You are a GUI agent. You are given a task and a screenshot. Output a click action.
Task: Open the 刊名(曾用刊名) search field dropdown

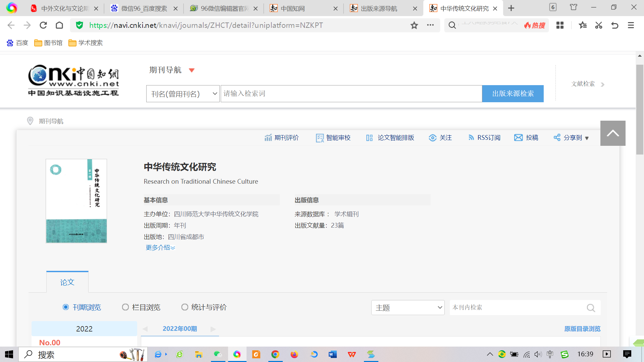[x=183, y=94]
